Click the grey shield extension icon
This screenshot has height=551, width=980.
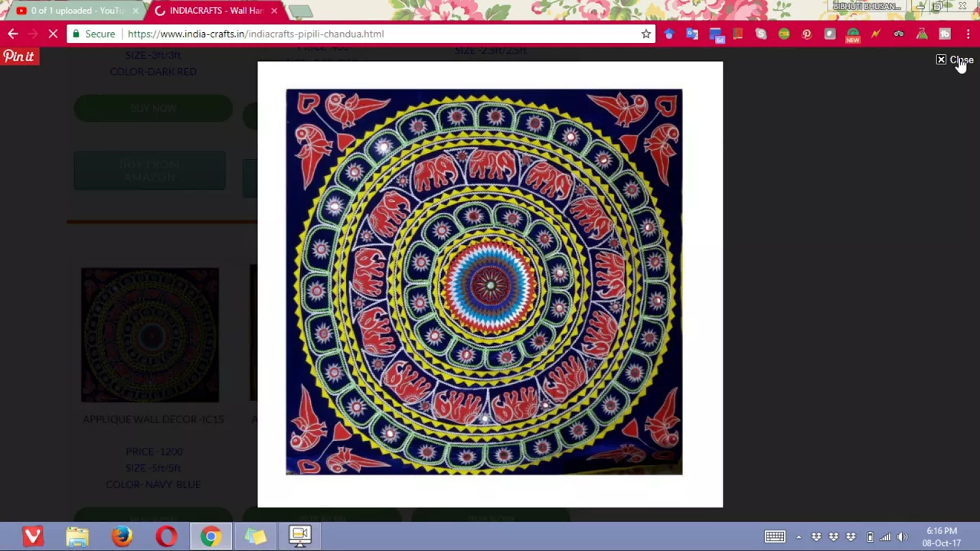tap(830, 34)
